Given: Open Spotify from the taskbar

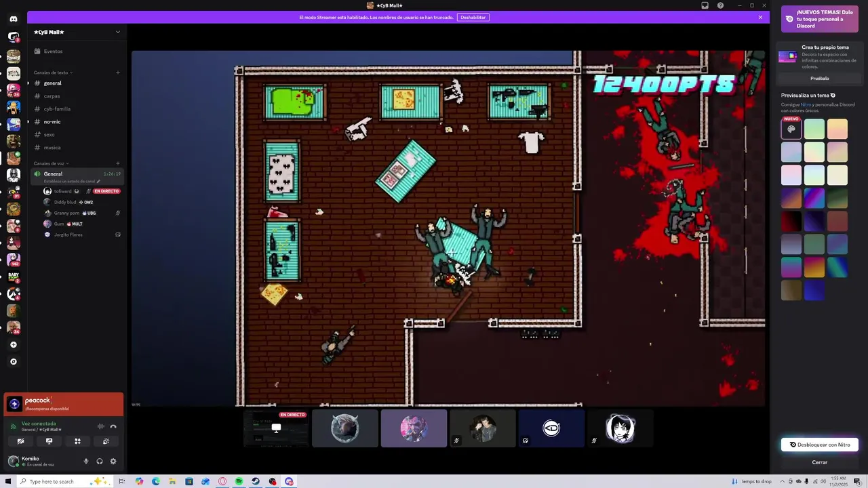Looking at the screenshot, I should coord(239,481).
